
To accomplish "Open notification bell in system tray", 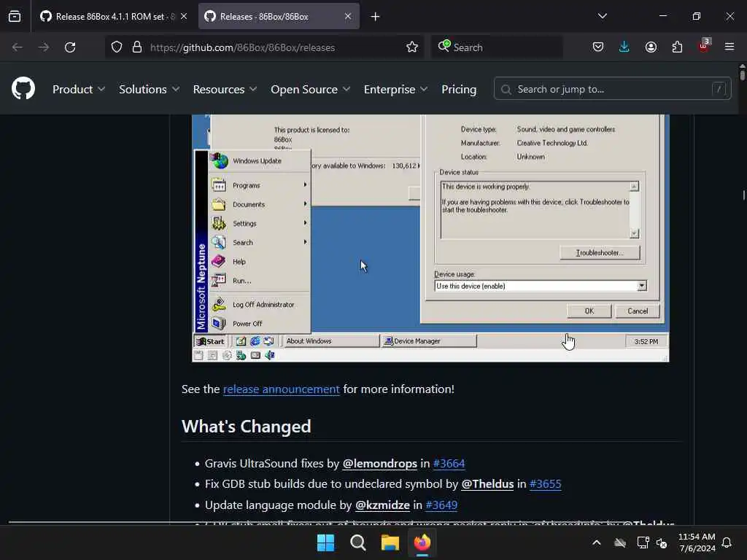I will click(727, 542).
